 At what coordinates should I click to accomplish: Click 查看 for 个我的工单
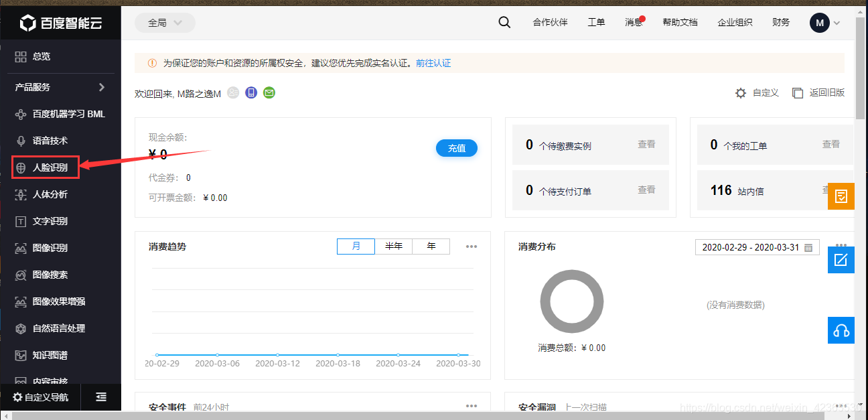click(x=831, y=144)
